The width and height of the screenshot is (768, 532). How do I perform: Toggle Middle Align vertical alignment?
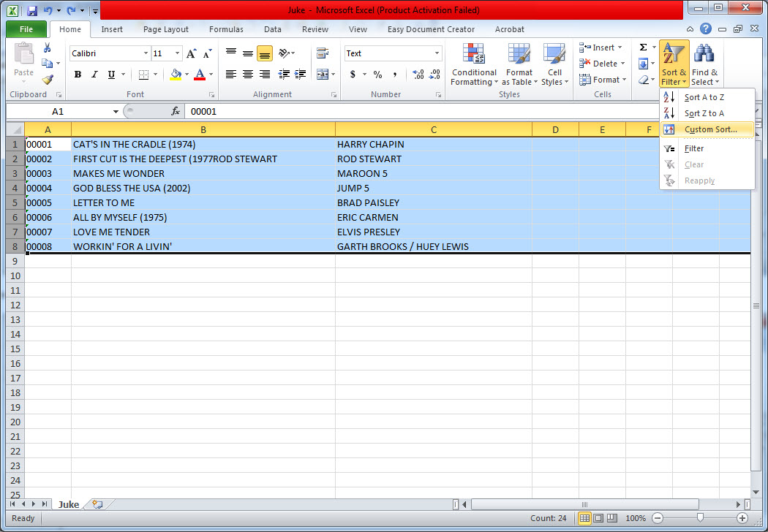tap(248, 53)
